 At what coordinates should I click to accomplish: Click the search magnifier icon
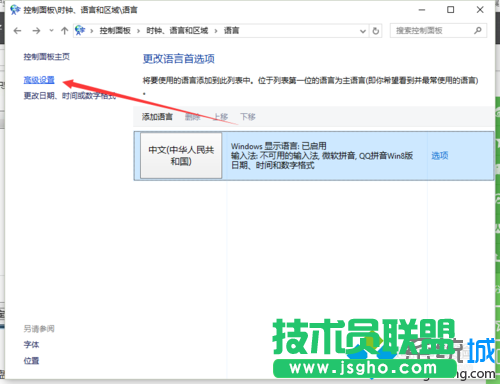[x=478, y=31]
